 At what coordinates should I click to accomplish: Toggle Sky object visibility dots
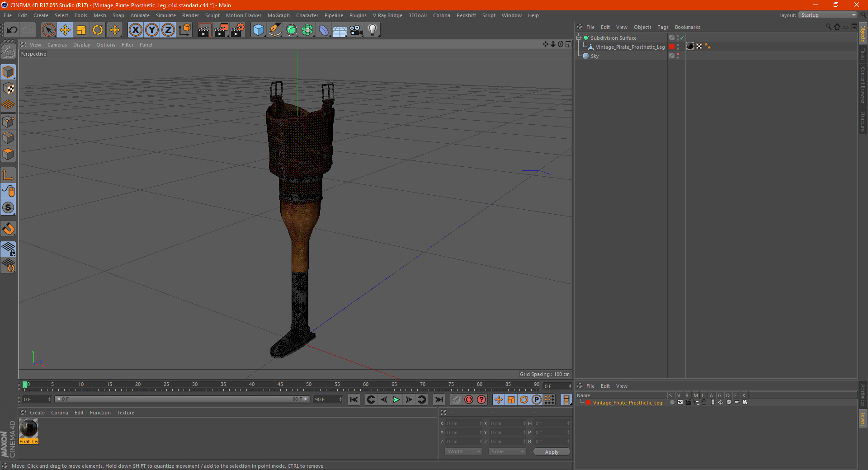(x=678, y=56)
